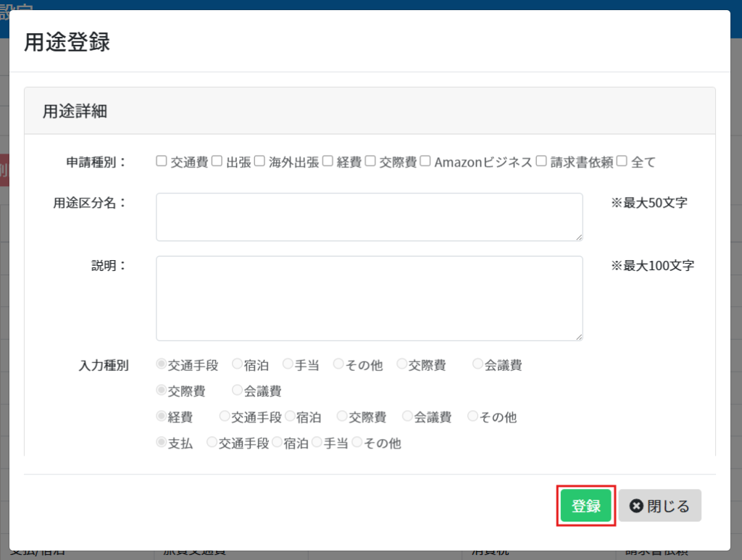Toggle the 交際費 checkbox in 申請種別
The height and width of the screenshot is (560, 742).
point(370,162)
